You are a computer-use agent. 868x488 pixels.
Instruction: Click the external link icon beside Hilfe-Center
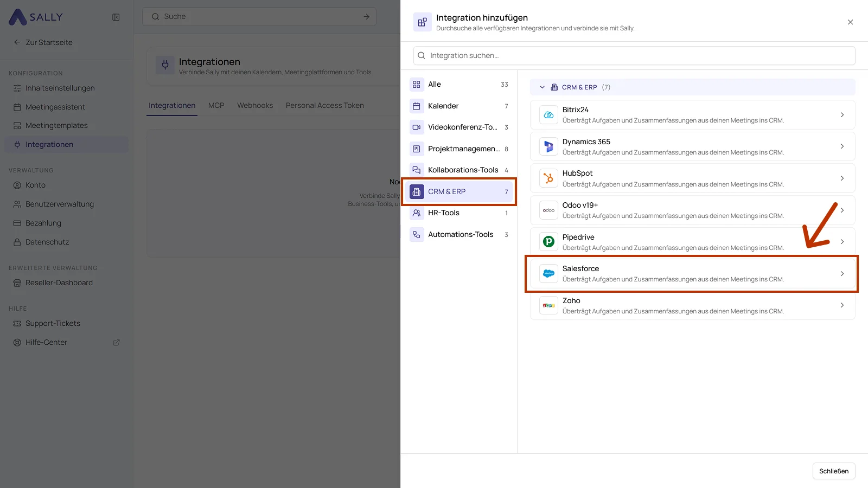[116, 343]
